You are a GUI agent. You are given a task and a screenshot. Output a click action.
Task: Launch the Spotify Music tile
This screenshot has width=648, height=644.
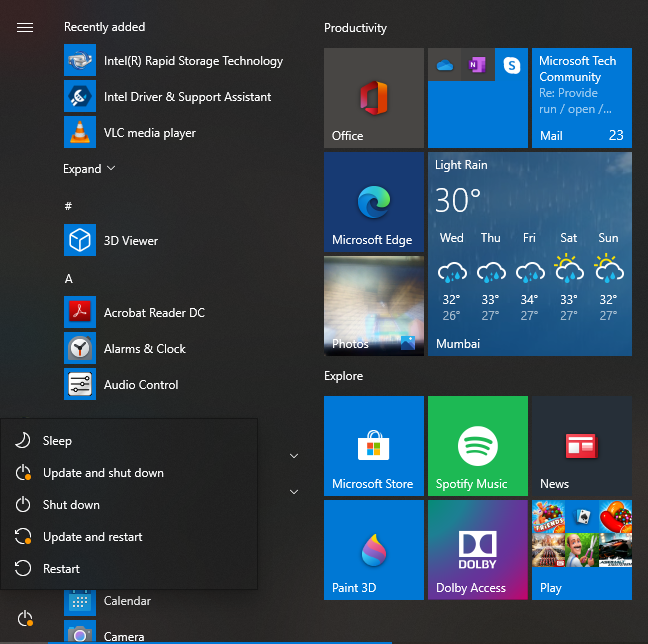pyautogui.click(x=478, y=446)
